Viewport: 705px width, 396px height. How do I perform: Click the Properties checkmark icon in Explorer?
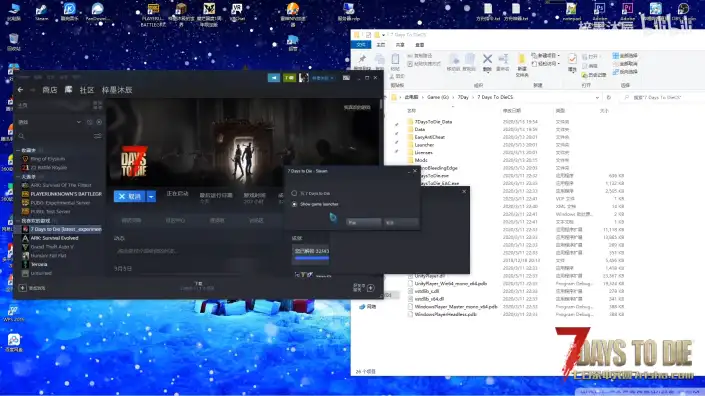(x=572, y=59)
